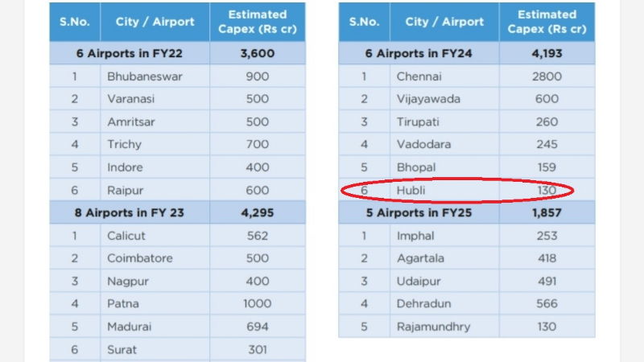Click the 6 Airports in FY22 header

click(x=130, y=53)
